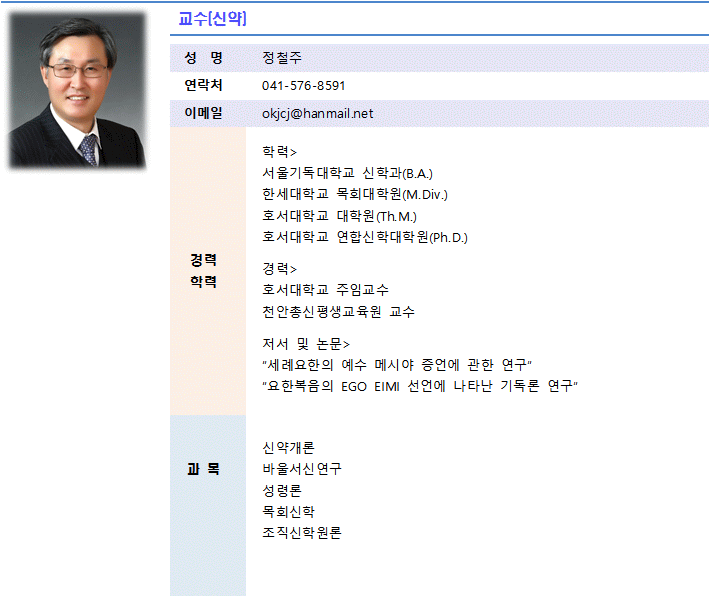Select 천안총신평생교육원 교수 line
Image resolution: width=709 pixels, height=596 pixels.
338,312
